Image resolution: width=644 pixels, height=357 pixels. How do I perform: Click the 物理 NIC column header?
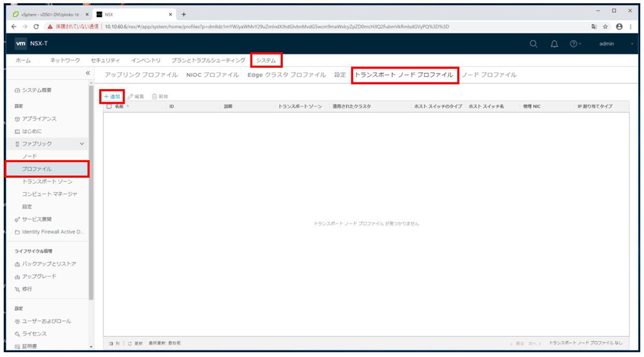click(532, 106)
